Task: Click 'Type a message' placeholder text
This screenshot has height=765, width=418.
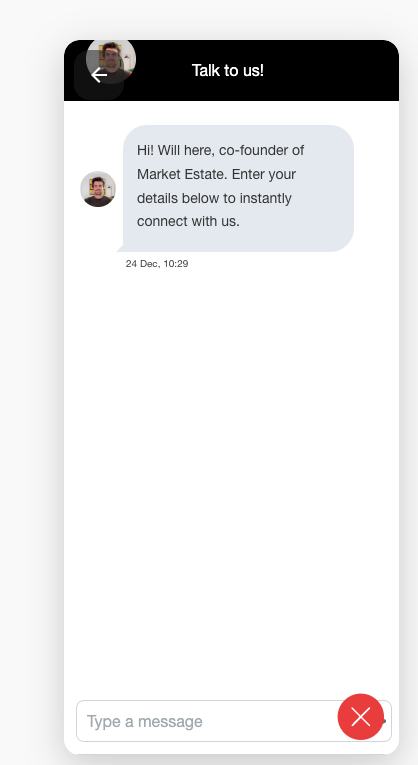Action: pos(144,721)
